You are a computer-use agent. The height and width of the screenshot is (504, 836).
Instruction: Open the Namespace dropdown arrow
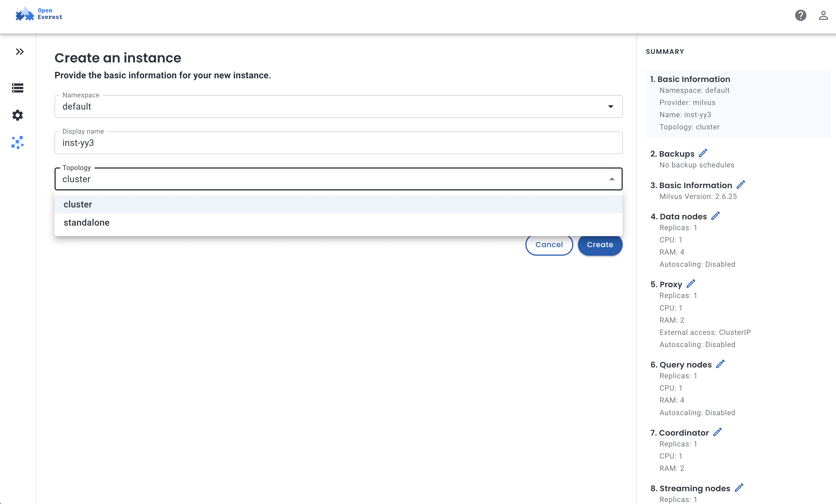(611, 106)
